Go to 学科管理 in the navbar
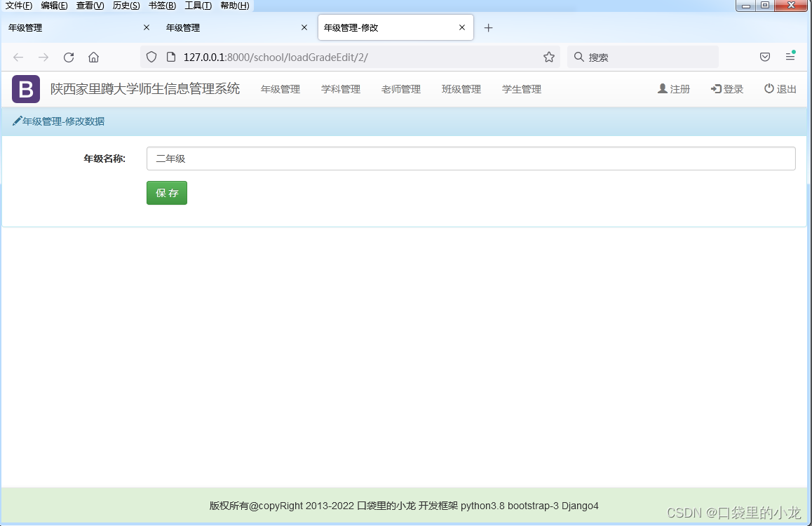812x526 pixels. coord(341,89)
